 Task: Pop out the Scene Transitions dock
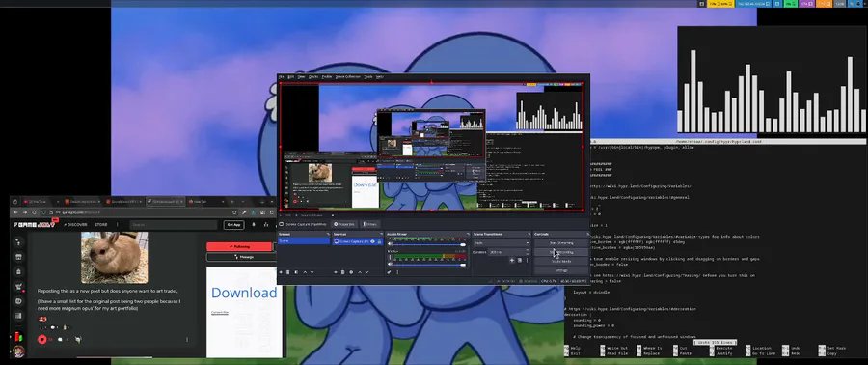[x=529, y=234]
